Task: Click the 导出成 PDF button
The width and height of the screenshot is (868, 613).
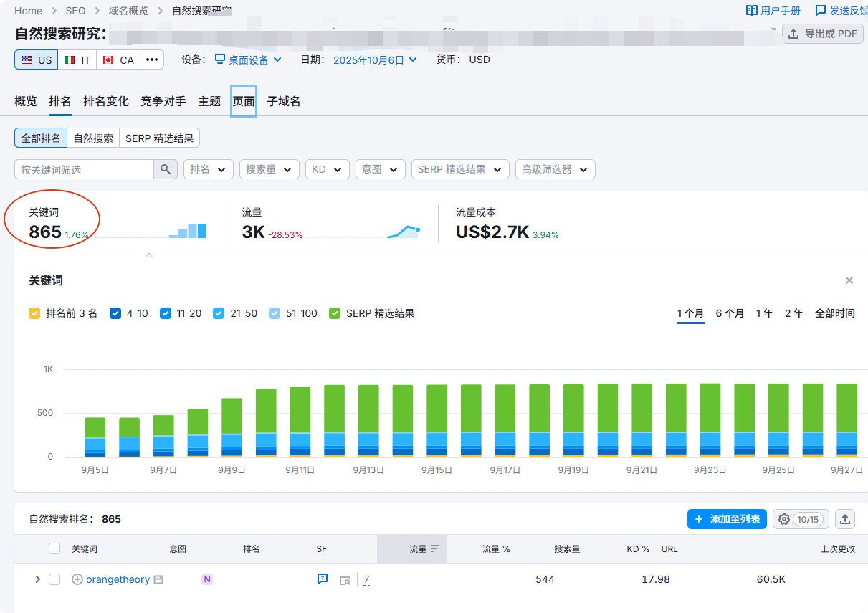Action: 822,34
